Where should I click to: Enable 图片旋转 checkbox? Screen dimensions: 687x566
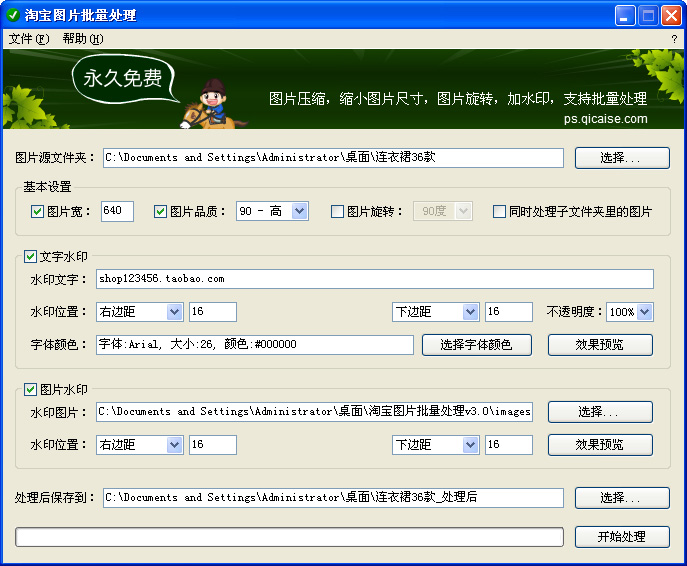(337, 212)
